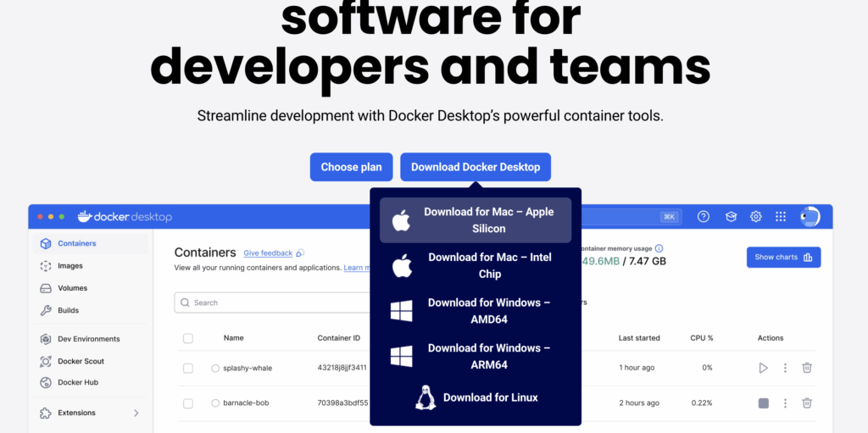Open the help question mark icon
The image size is (868, 433).
704,217
